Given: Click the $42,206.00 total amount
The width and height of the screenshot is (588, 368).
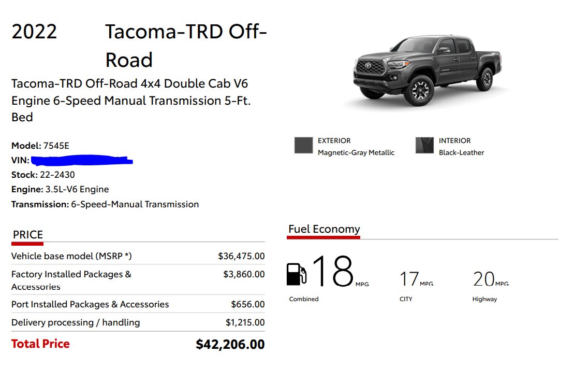Looking at the screenshot, I should 230,344.
